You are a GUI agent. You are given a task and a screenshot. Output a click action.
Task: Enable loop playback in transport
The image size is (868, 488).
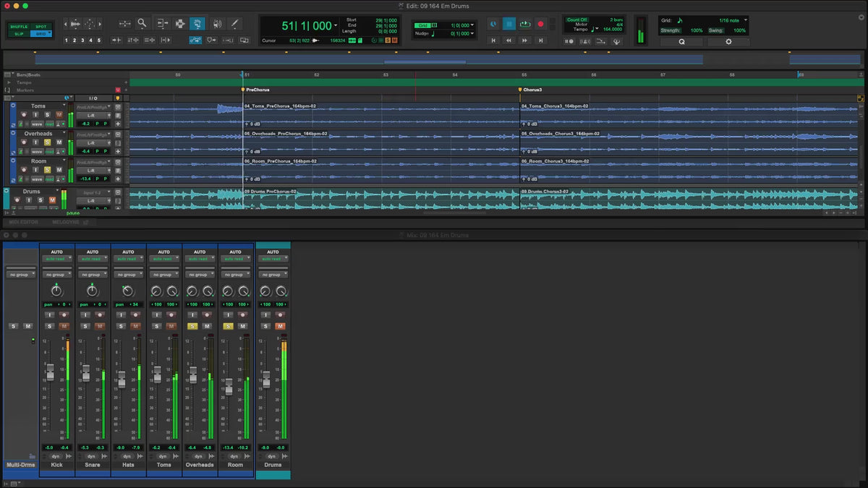(524, 24)
